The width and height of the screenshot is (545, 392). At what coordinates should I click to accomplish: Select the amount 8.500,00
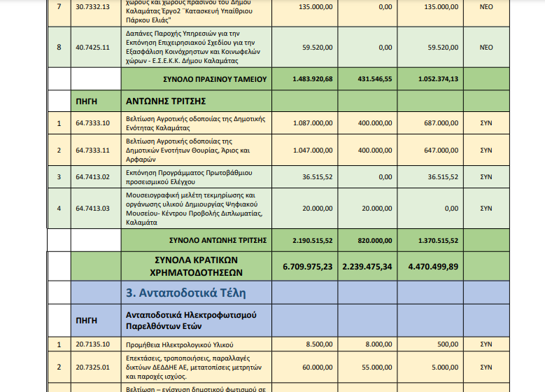click(x=319, y=344)
